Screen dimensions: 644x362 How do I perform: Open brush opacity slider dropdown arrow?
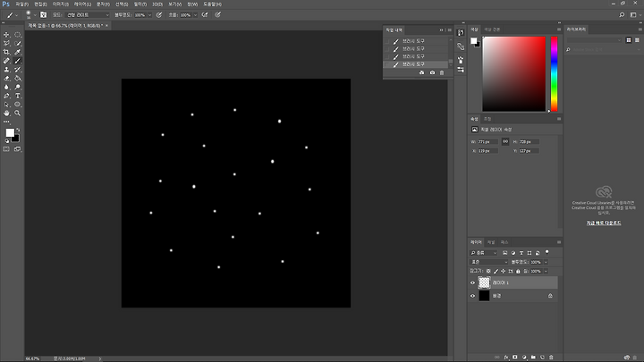click(x=149, y=15)
